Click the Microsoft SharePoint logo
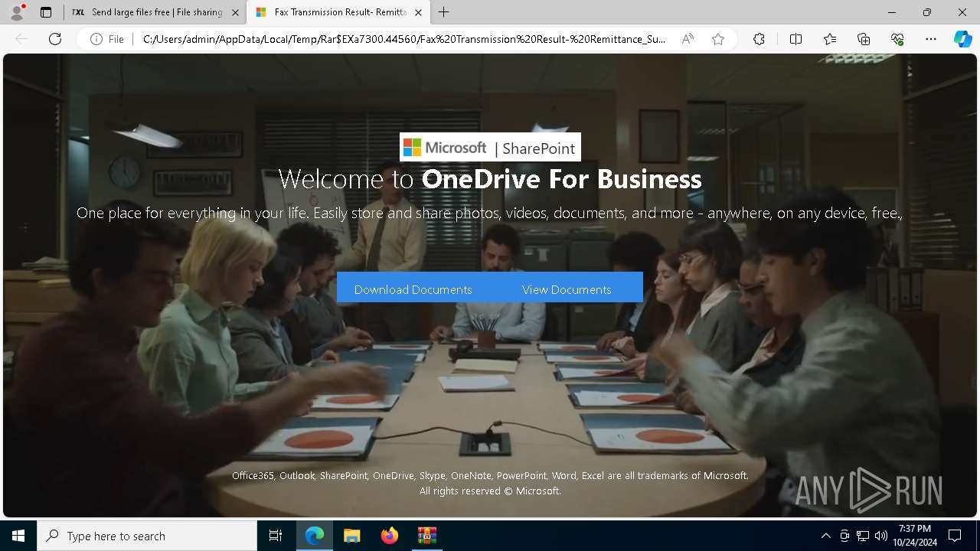Image resolution: width=980 pixels, height=551 pixels. click(490, 148)
